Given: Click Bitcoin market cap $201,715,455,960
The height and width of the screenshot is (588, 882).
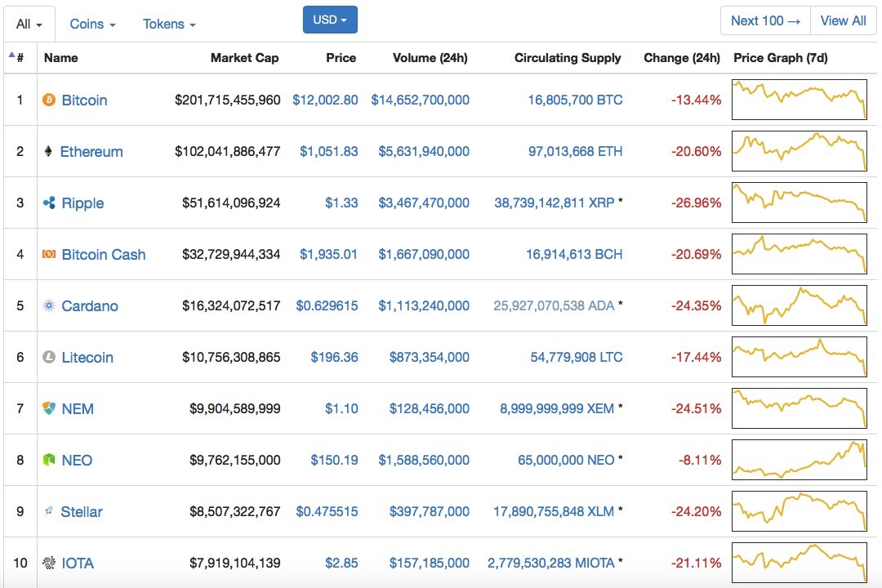Looking at the screenshot, I should (227, 100).
